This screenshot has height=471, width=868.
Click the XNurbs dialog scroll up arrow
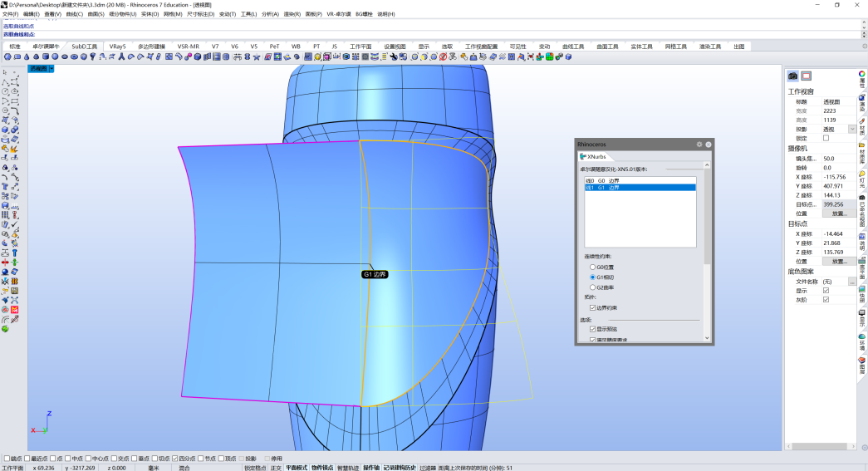point(707,165)
